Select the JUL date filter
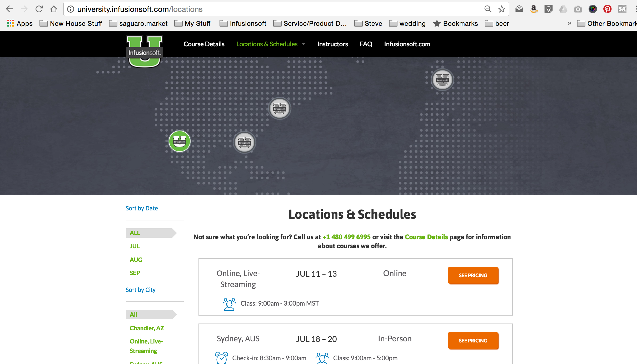The width and height of the screenshot is (637, 364). pyautogui.click(x=135, y=246)
